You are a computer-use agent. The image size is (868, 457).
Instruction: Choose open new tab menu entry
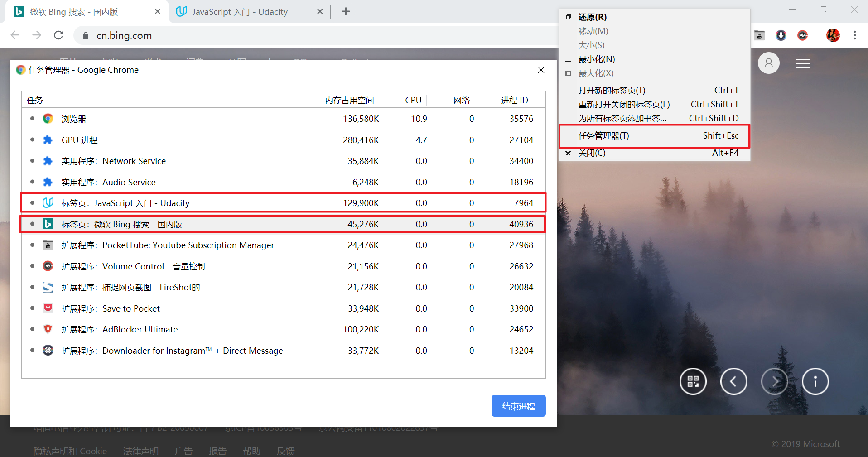[654, 91]
